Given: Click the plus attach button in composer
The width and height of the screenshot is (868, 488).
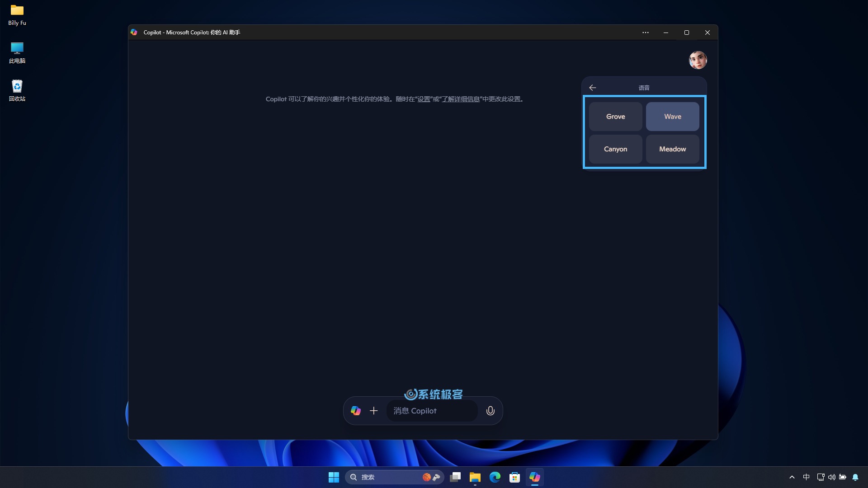Looking at the screenshot, I should tap(374, 411).
